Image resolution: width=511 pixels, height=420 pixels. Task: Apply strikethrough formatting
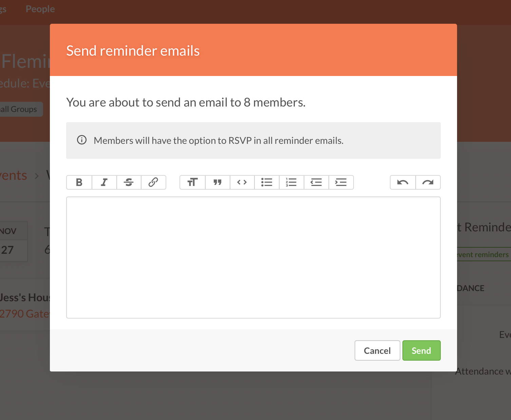pos(129,183)
